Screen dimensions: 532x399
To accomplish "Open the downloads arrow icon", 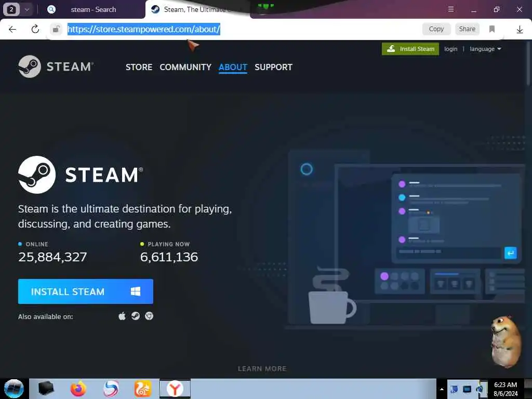I will coord(520,30).
